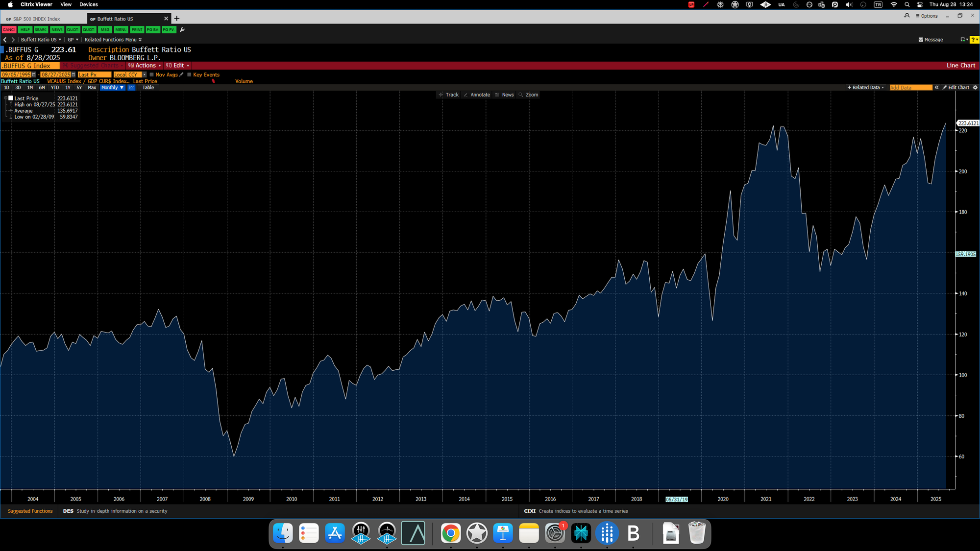Viewport: 980px width, 551px height.
Task: Open start date calendar picker icon
Action: click(34, 75)
